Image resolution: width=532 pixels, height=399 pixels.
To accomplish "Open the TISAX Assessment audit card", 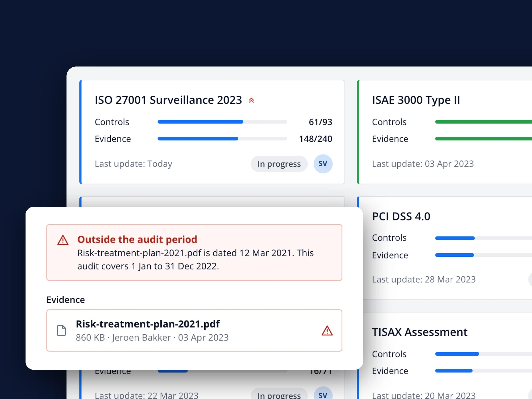I will 419,332.
